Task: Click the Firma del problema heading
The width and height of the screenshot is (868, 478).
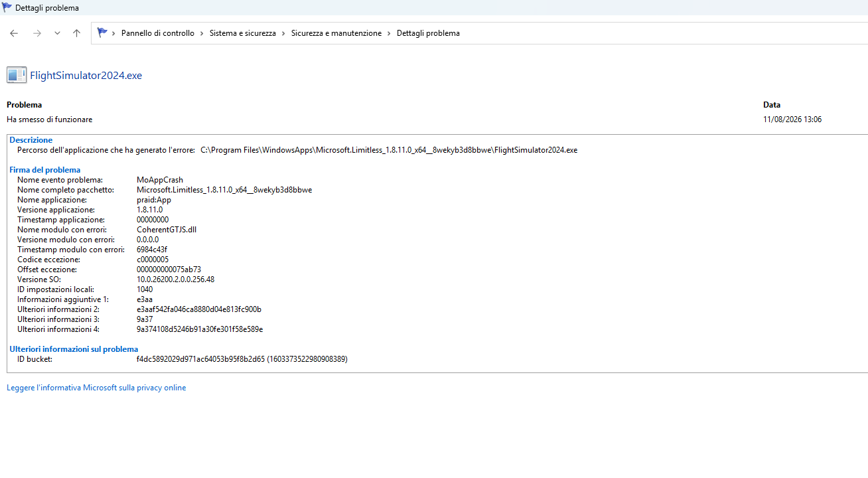Action: click(x=45, y=170)
